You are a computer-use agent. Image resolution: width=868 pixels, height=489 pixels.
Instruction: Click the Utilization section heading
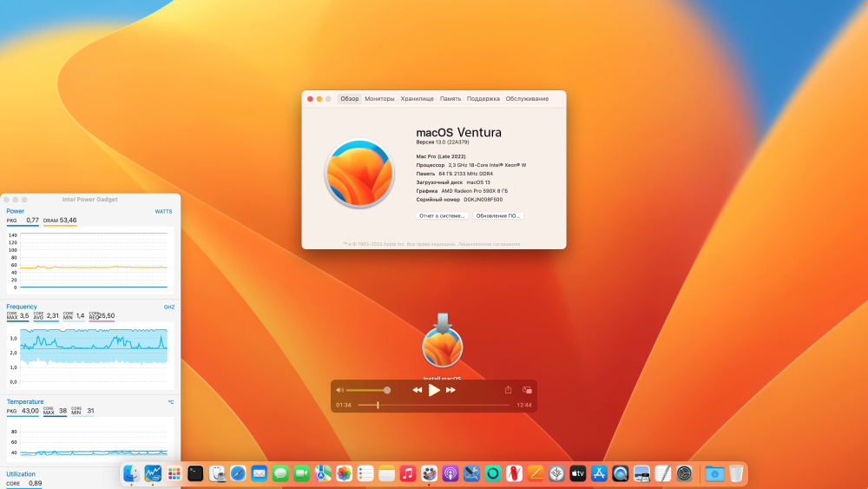point(21,474)
